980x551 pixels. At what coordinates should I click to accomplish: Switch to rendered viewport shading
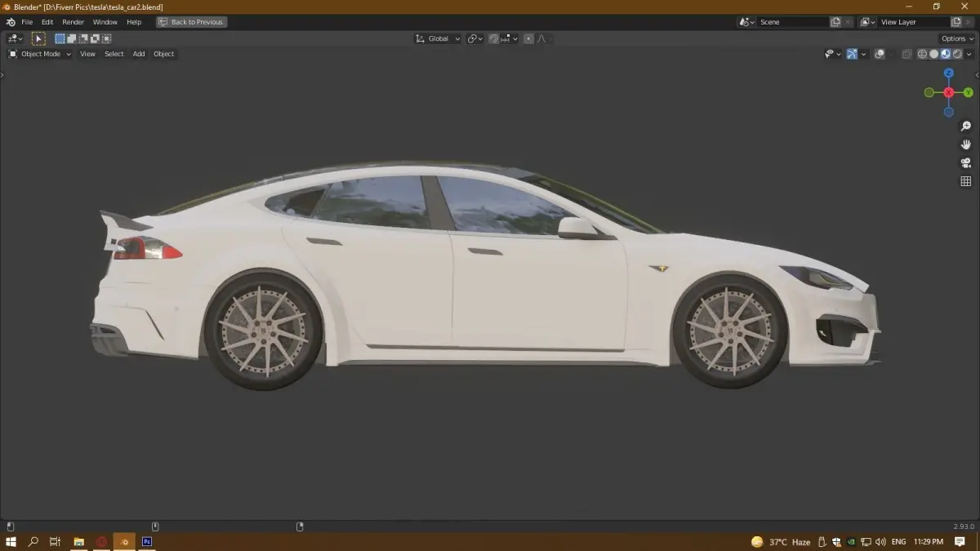point(957,54)
